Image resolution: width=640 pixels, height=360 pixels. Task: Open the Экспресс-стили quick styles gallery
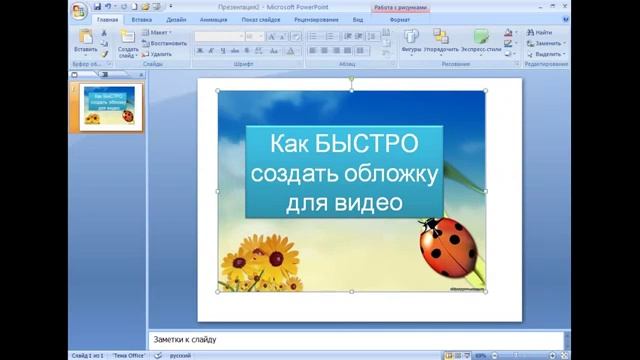click(481, 42)
